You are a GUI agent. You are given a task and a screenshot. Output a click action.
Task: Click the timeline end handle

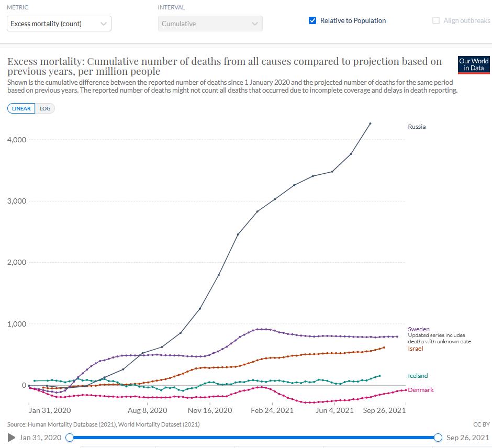point(438,438)
